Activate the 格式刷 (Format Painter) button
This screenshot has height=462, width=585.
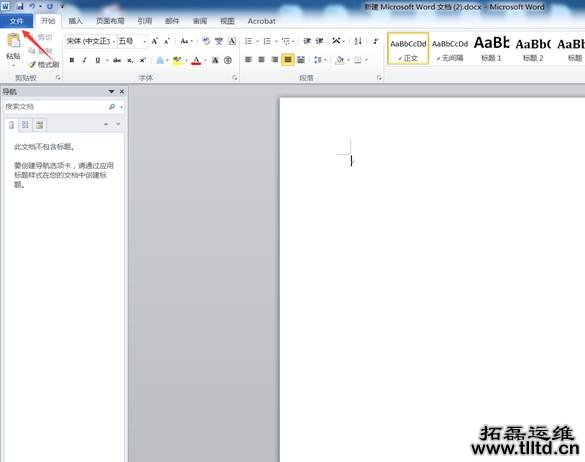[44, 65]
